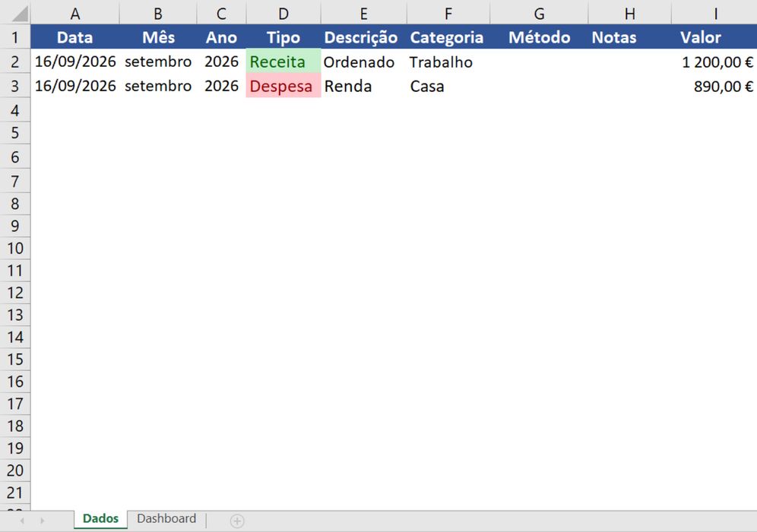Click the Notas header cell
Viewport: 757px width, 532px height.
pos(629,37)
